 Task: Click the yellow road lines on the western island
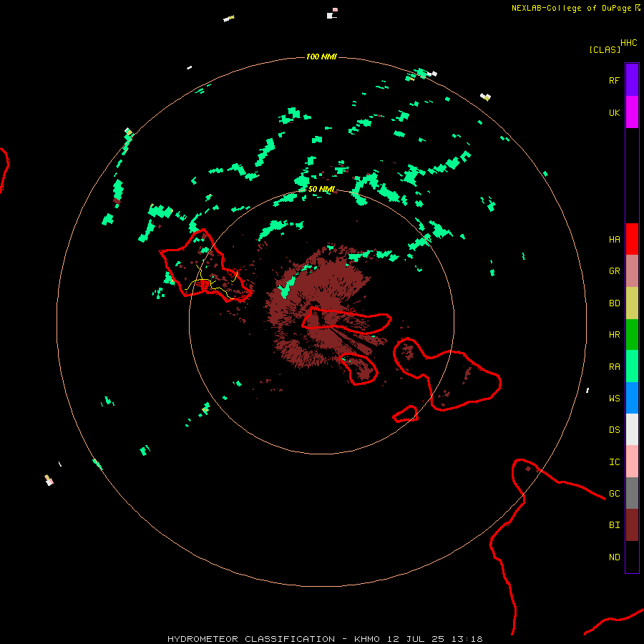tap(210, 281)
